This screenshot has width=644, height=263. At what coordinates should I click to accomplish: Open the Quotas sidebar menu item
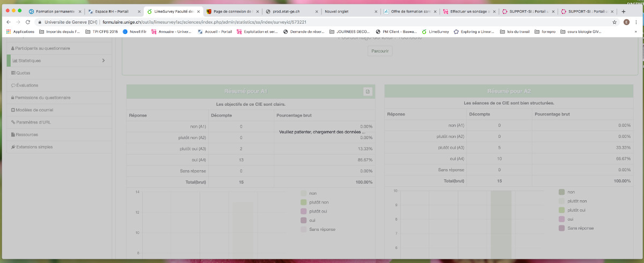point(23,73)
